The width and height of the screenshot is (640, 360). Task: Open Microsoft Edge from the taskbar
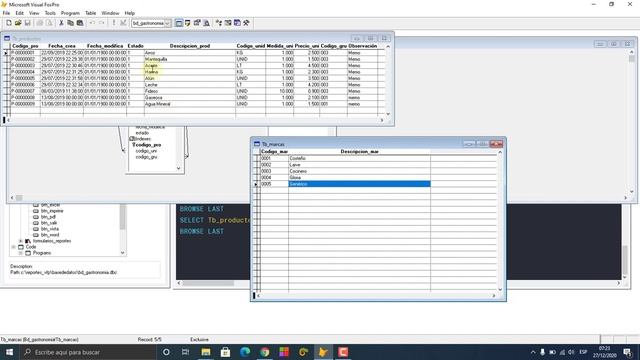pos(245,352)
